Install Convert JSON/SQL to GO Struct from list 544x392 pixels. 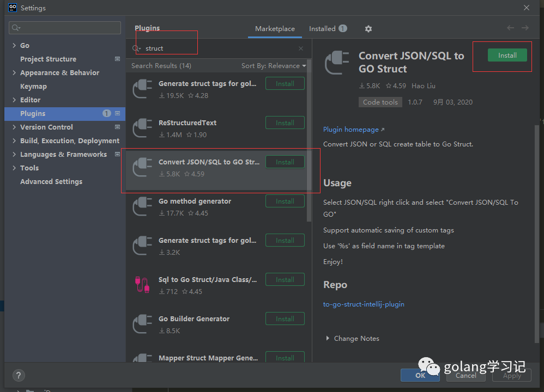[285, 162]
